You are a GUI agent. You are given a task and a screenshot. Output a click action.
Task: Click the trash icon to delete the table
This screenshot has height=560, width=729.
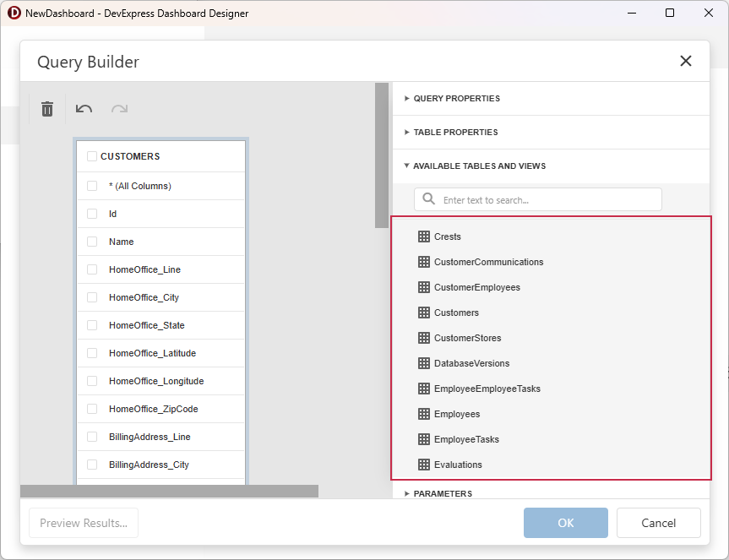(x=46, y=109)
